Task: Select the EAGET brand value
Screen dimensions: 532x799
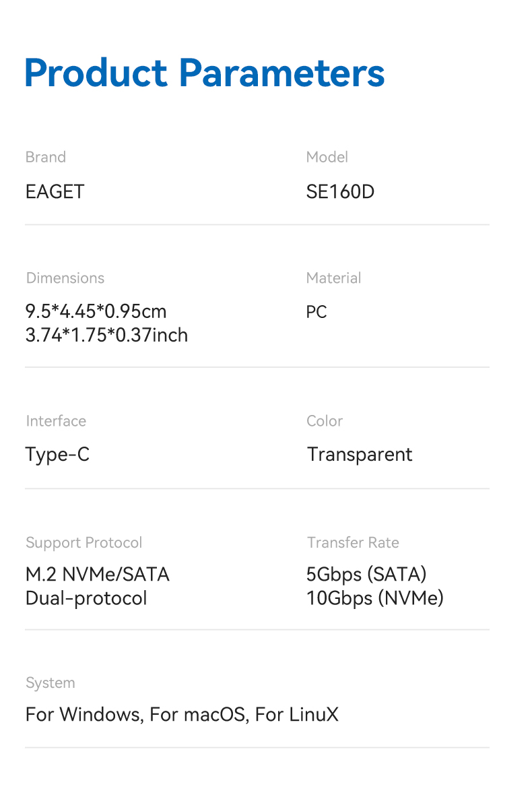Action: click(x=55, y=192)
